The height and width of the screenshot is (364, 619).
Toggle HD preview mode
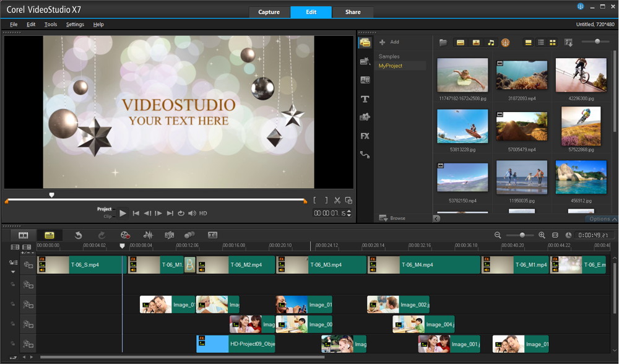click(x=203, y=213)
